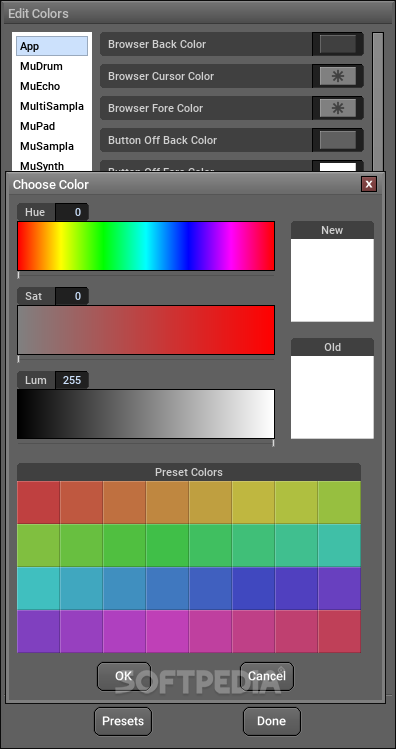This screenshot has width=396, height=749.
Task: Choose the fourth blue preset in third row
Action: coord(168,588)
